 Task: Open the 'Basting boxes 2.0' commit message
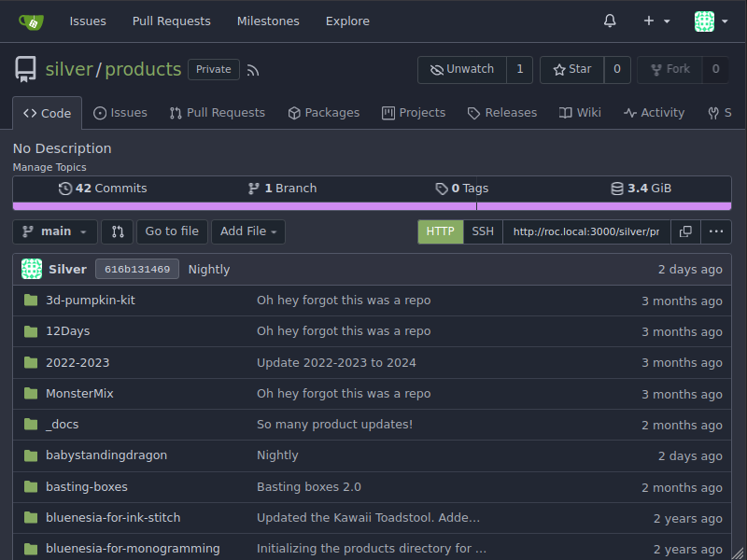309,486
